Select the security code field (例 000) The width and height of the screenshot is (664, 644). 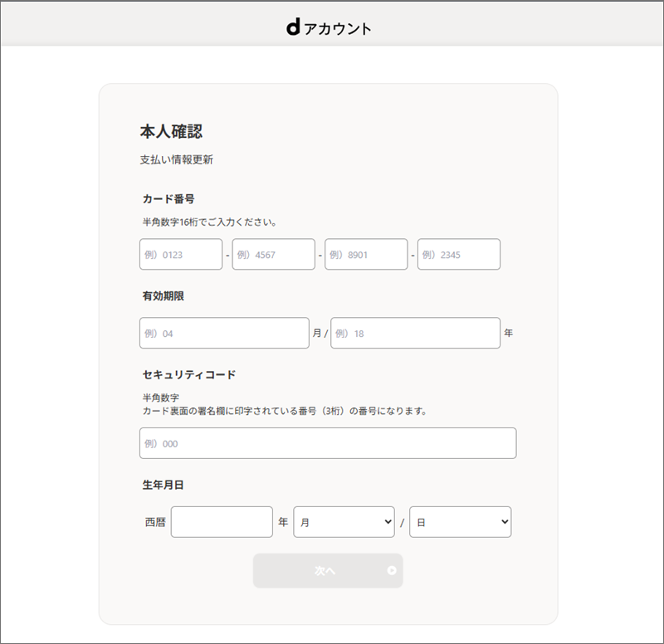coord(328,443)
